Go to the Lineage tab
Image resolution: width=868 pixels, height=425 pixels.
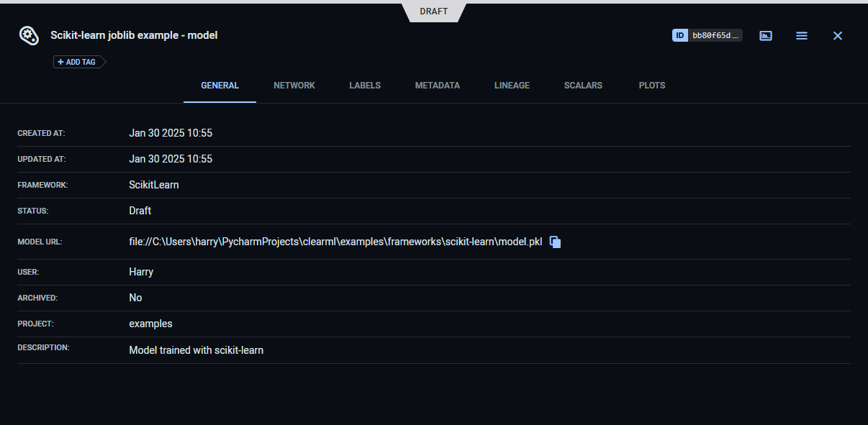pyautogui.click(x=512, y=86)
